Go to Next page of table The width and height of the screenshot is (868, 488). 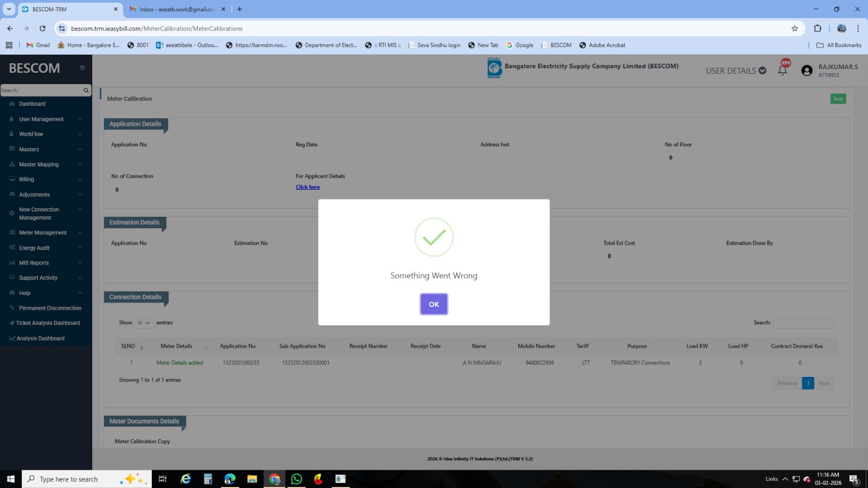[x=824, y=383]
